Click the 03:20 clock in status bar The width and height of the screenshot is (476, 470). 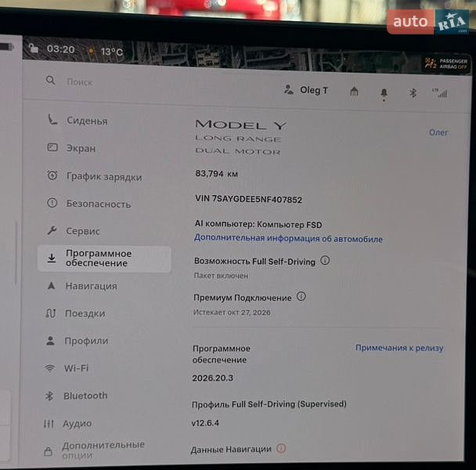coord(61,49)
